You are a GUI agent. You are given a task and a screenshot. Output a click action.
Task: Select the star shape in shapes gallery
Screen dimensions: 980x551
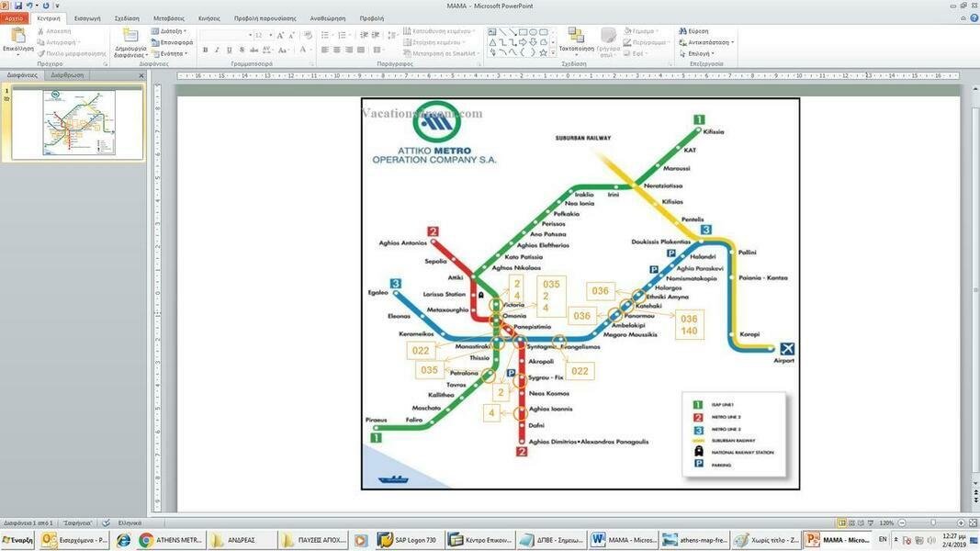click(x=543, y=53)
